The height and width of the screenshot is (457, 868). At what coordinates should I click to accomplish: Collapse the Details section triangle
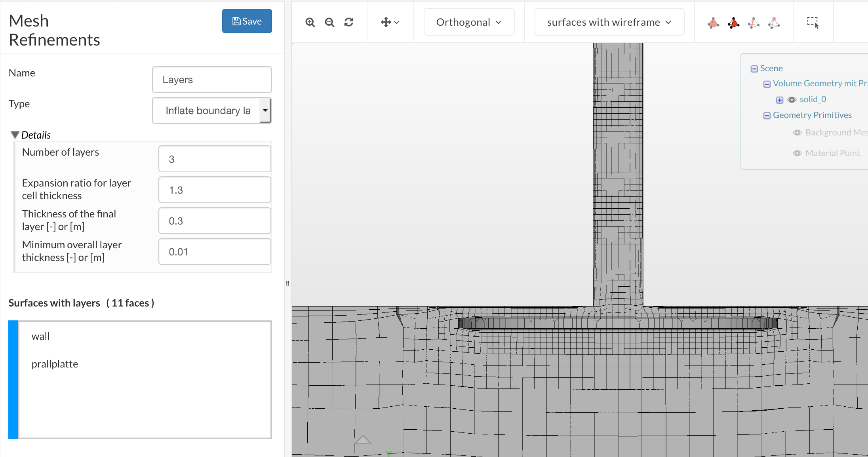click(x=15, y=135)
